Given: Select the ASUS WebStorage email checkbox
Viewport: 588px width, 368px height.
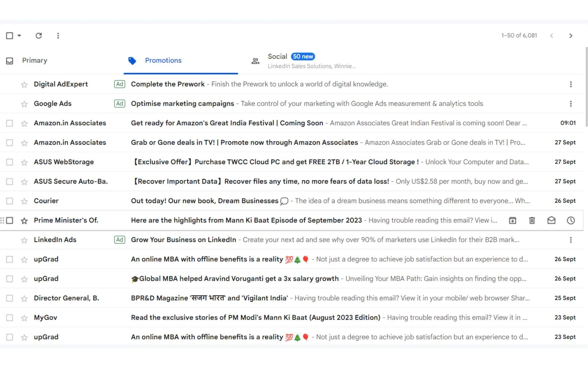Looking at the screenshot, I should point(10,162).
